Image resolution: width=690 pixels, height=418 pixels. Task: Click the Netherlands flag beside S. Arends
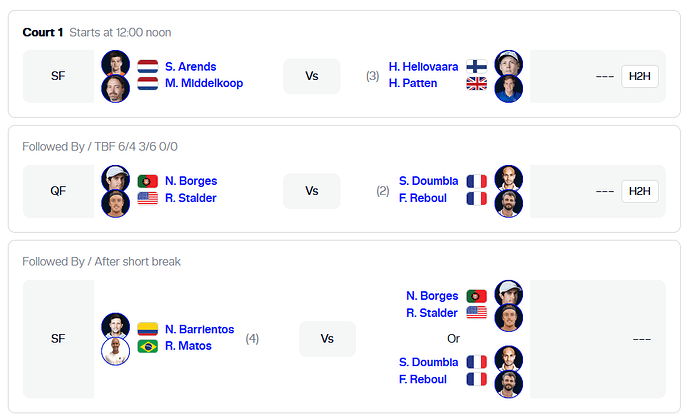(147, 66)
